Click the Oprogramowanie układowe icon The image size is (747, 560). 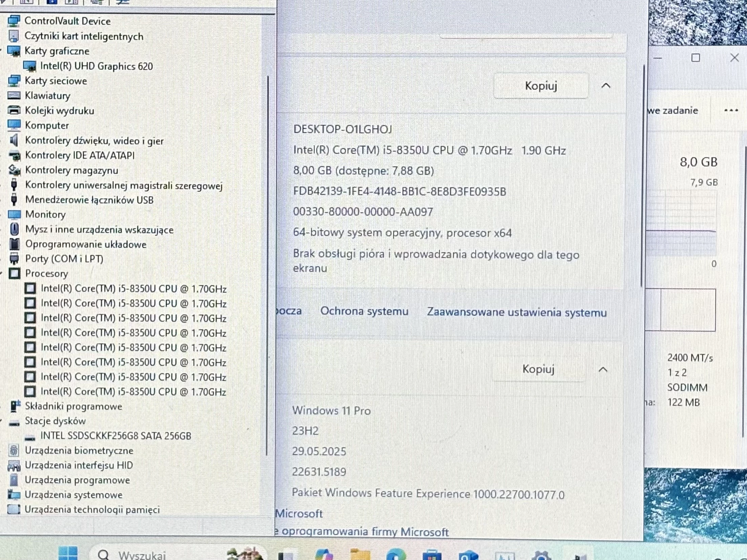click(x=15, y=244)
